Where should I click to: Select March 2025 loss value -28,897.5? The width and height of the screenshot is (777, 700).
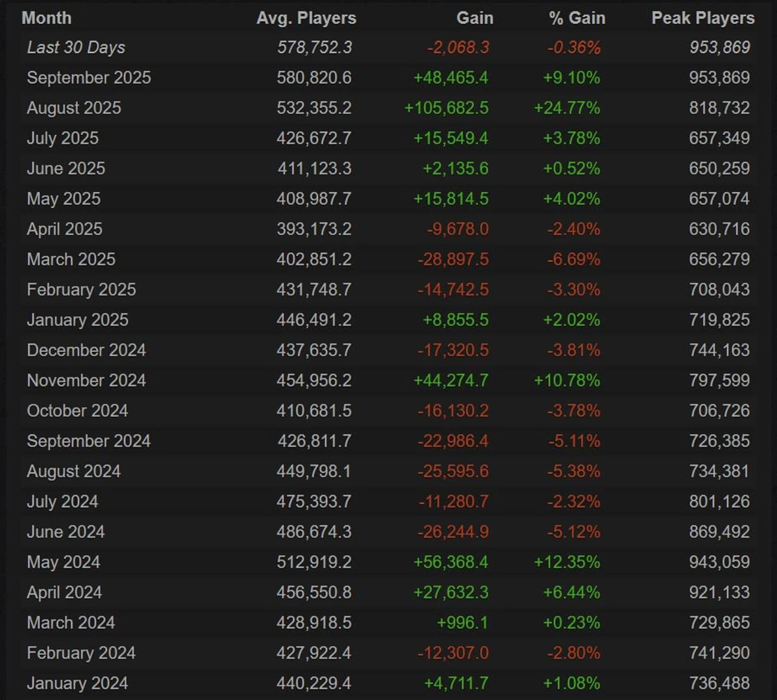point(452,259)
